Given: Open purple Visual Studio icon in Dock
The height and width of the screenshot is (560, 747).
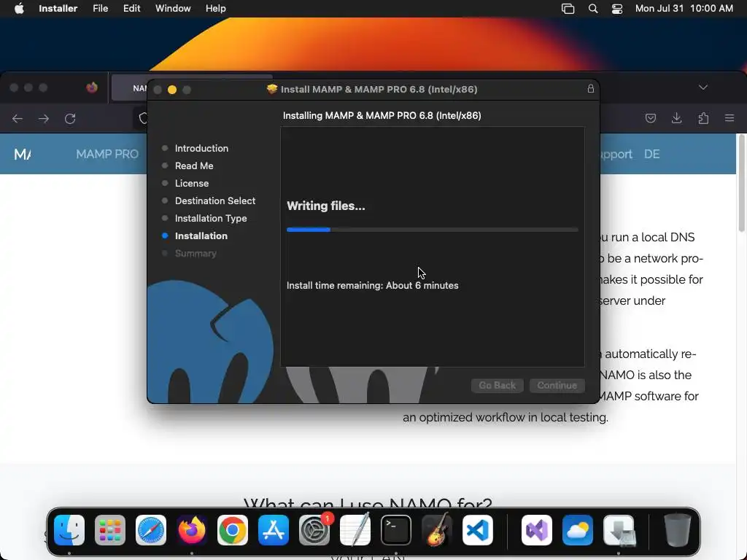Looking at the screenshot, I should pyautogui.click(x=537, y=530).
